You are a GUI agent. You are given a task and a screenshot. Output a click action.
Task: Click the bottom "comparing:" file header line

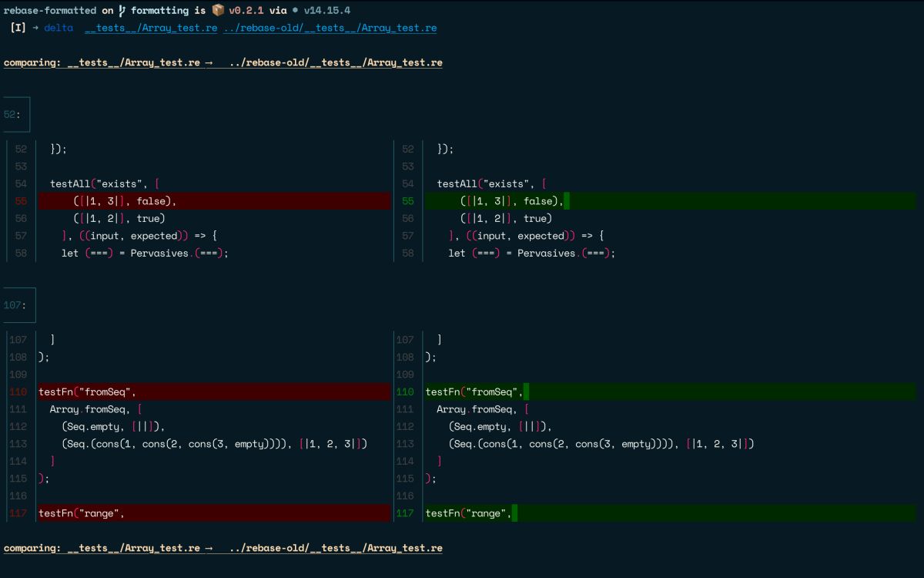[223, 548]
